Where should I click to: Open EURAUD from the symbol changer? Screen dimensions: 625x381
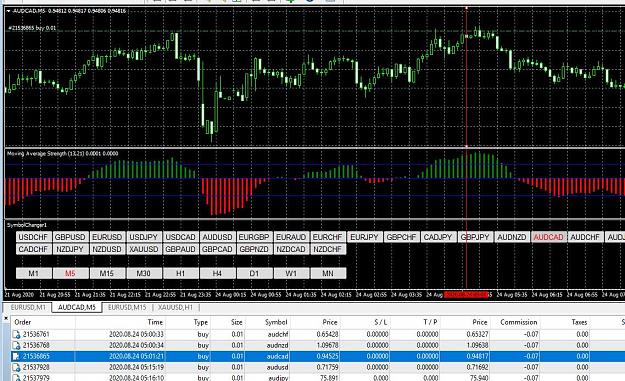291,237
